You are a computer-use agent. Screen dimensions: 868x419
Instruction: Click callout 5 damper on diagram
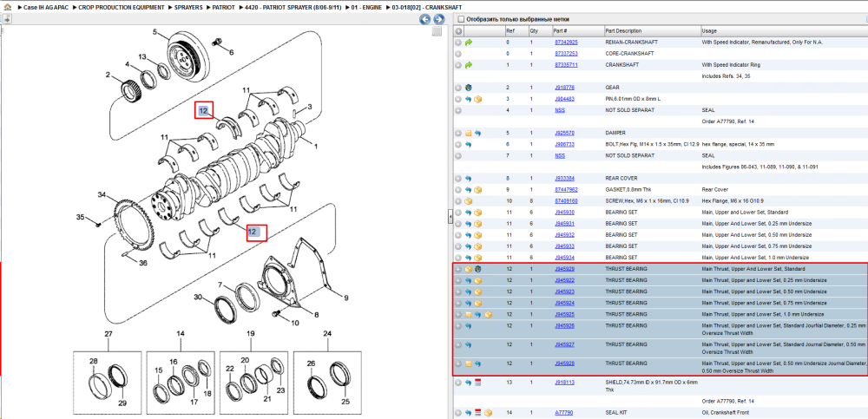155,31
